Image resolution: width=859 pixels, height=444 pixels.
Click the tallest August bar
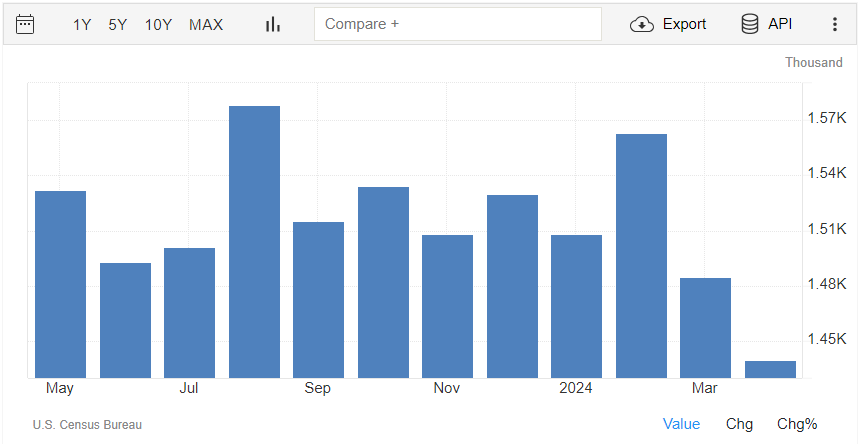click(254, 242)
